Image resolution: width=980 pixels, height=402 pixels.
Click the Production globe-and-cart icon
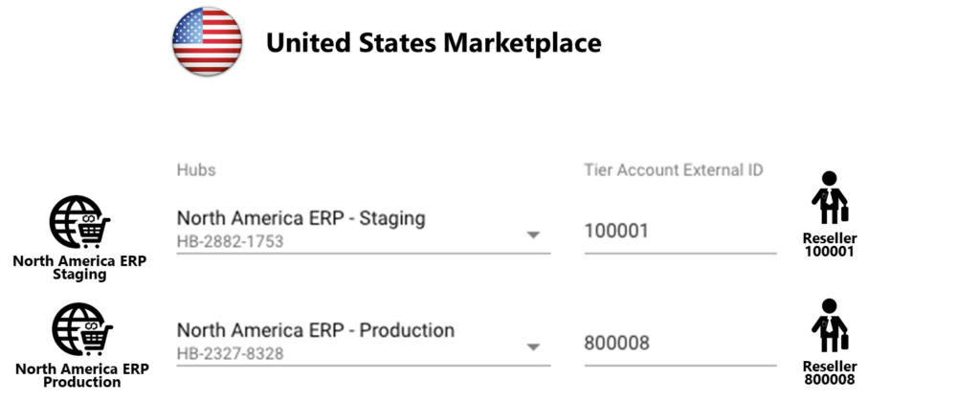[x=82, y=329]
